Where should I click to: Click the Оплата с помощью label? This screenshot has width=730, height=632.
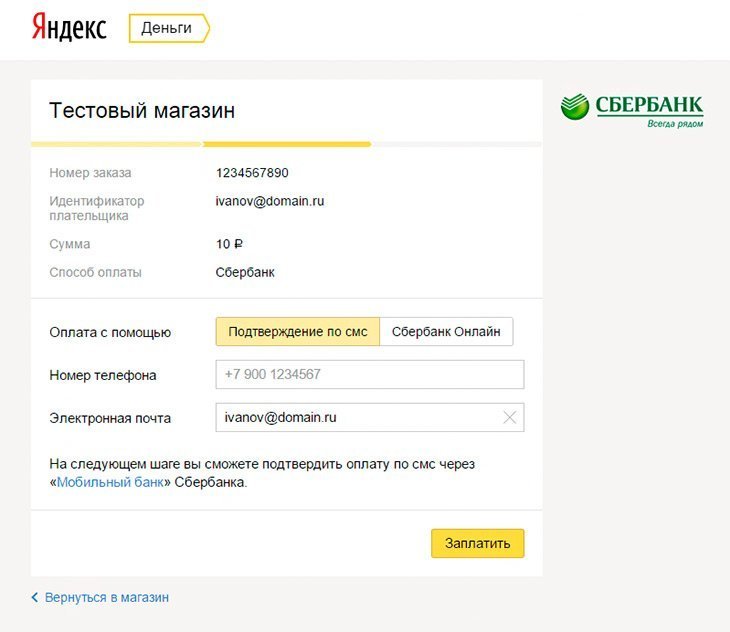pos(110,332)
